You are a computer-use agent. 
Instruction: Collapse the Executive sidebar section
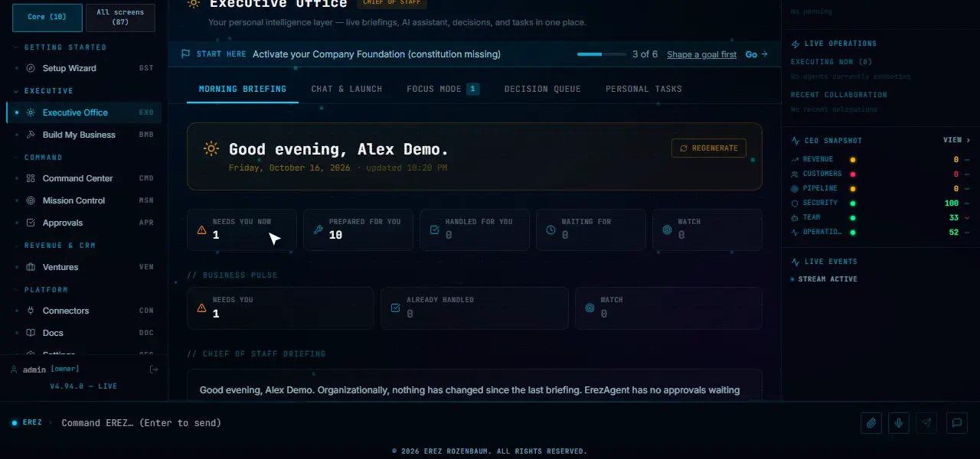(x=44, y=91)
